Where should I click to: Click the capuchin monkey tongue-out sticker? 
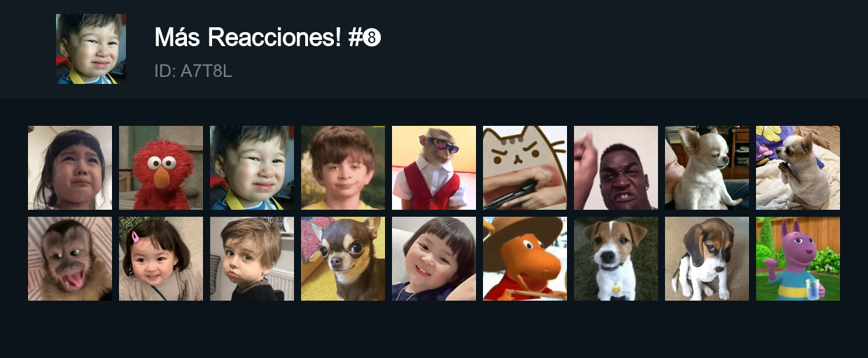70,259
